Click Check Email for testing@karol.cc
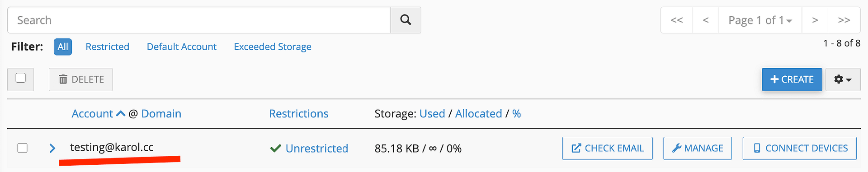This screenshot has width=868, height=172. point(607,148)
